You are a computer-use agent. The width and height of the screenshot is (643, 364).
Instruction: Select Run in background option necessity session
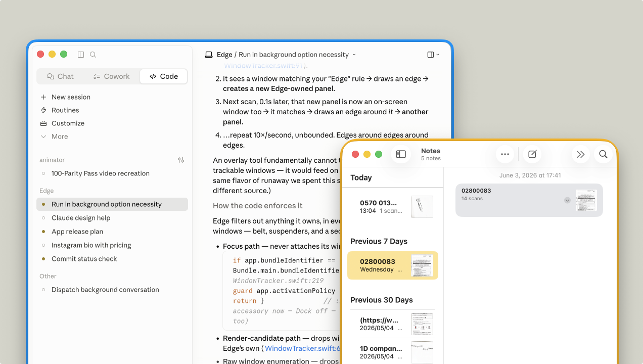(x=112, y=204)
